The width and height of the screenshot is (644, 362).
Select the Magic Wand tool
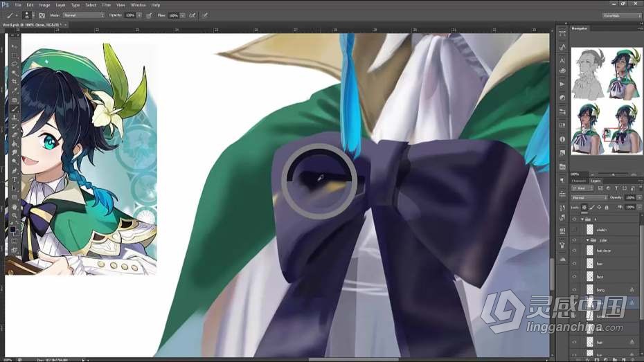point(15,73)
